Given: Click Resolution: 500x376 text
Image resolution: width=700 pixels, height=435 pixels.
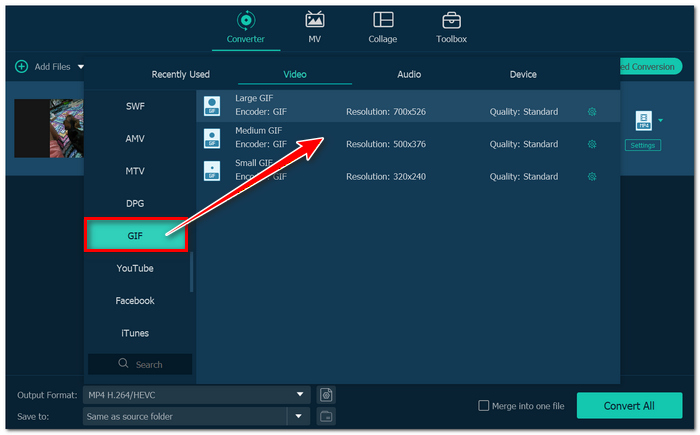Looking at the screenshot, I should pyautogui.click(x=386, y=144).
